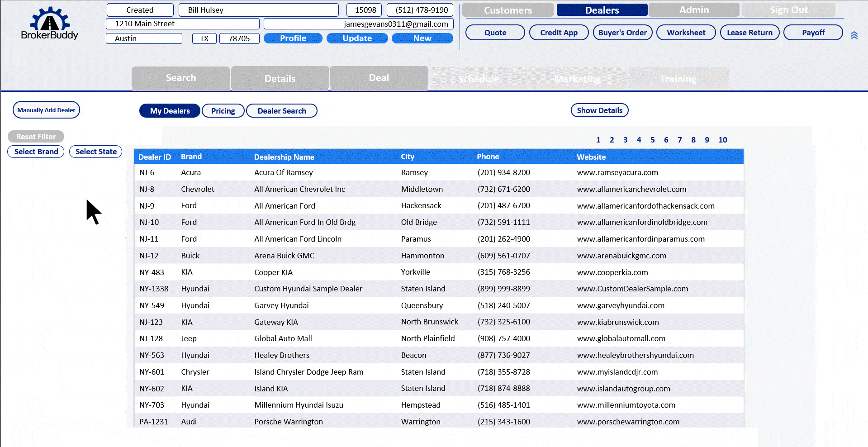Switch to the Pricing view
This screenshot has height=447, width=868.
tap(223, 111)
